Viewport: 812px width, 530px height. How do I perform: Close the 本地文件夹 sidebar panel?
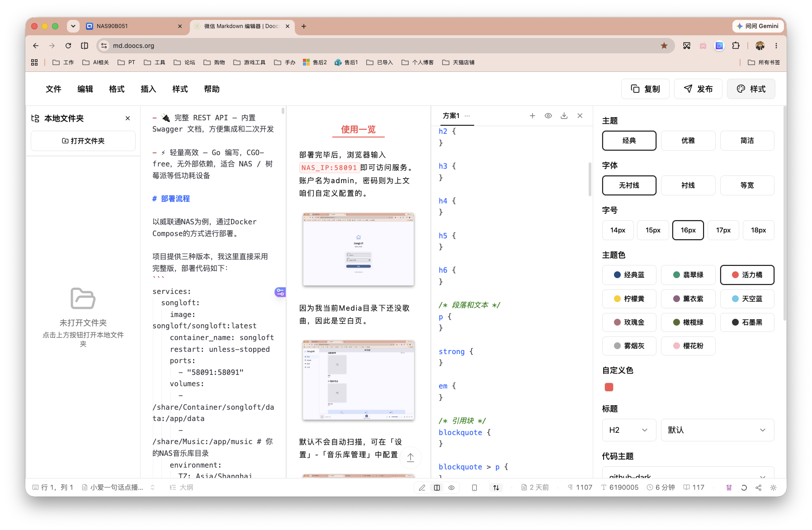point(128,118)
